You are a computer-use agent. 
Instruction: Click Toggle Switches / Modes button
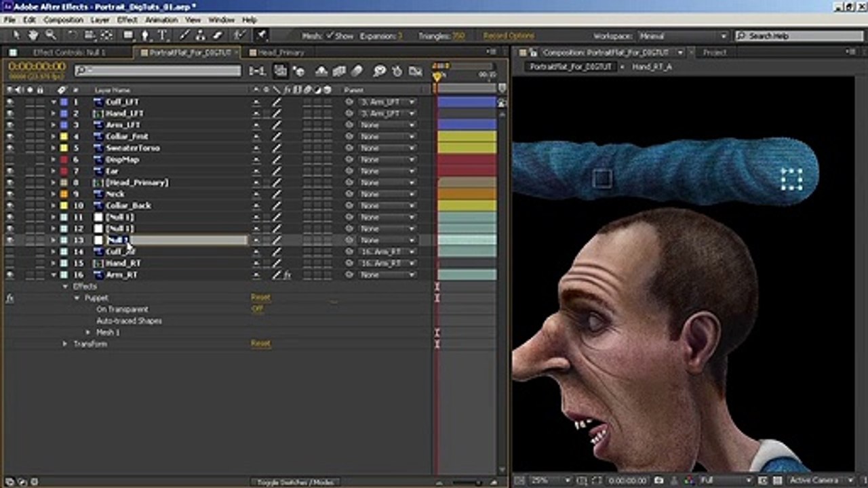pos(296,483)
